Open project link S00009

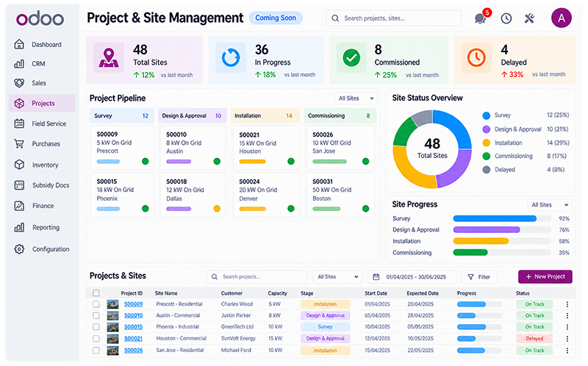pyautogui.click(x=134, y=304)
